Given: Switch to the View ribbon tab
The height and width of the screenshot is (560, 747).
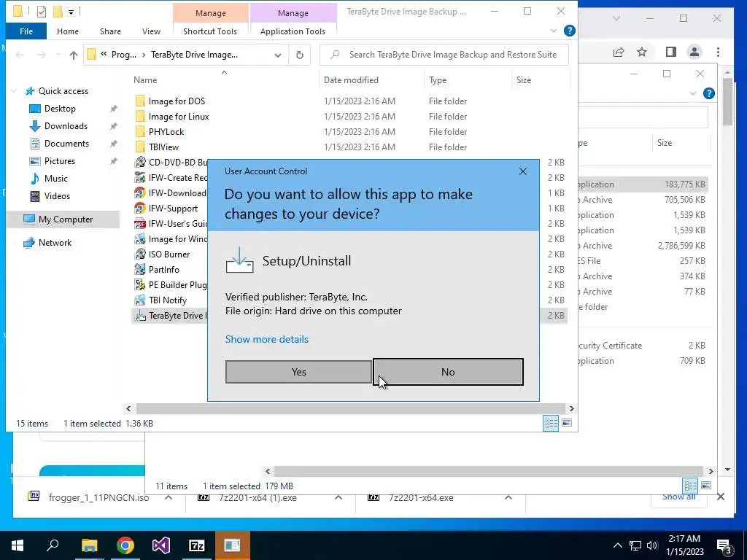Looking at the screenshot, I should [x=151, y=31].
